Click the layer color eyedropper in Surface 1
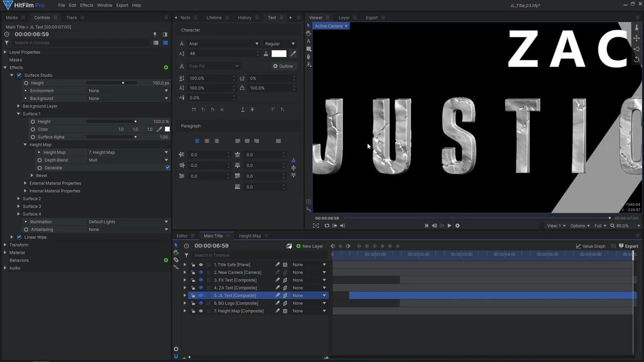The width and height of the screenshot is (644, 362). [x=160, y=129]
